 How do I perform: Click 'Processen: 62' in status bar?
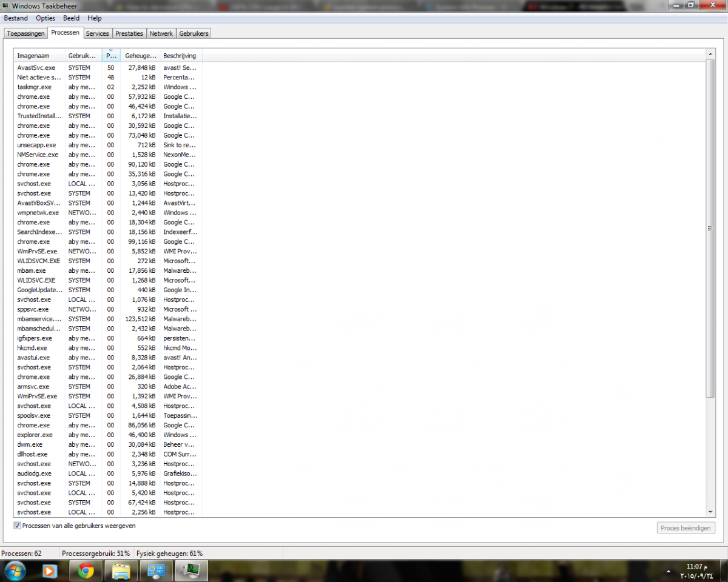tap(21, 554)
